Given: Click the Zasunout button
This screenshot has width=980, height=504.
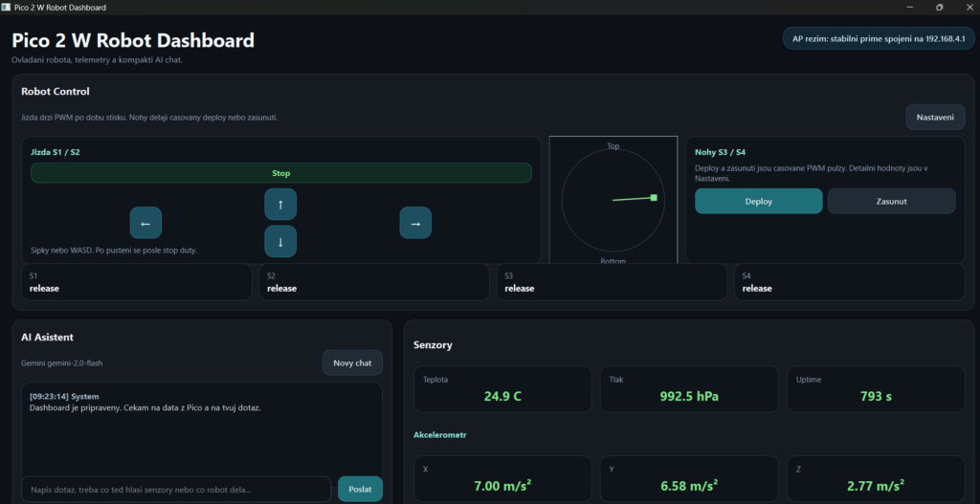Looking at the screenshot, I should 891,201.
